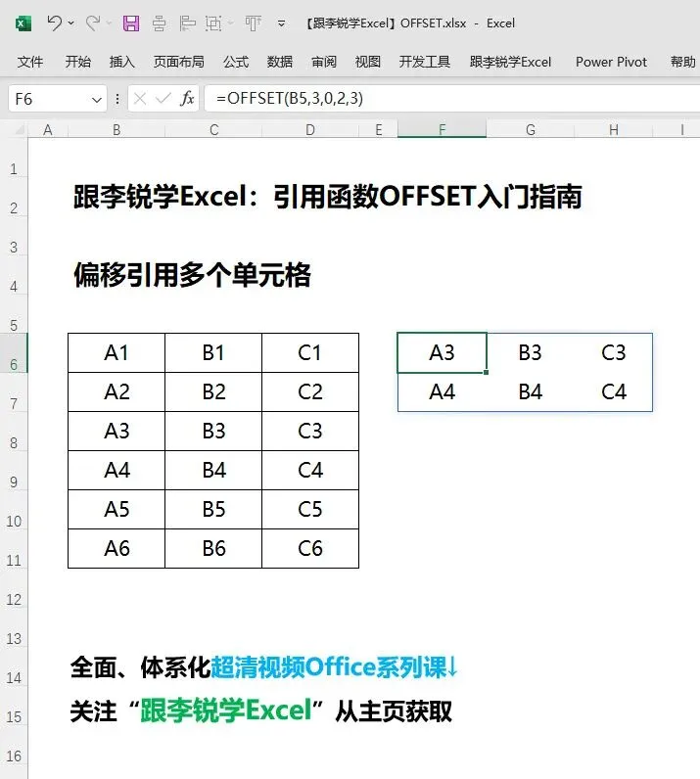Click the align top objects icon
700x779 pixels.
tap(253, 23)
